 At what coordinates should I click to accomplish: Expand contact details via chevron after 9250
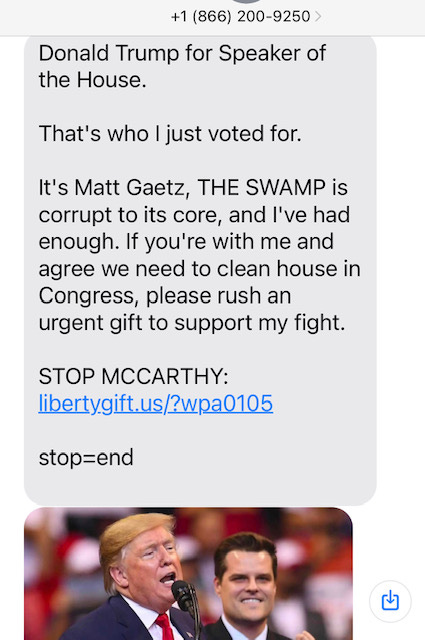(318, 16)
